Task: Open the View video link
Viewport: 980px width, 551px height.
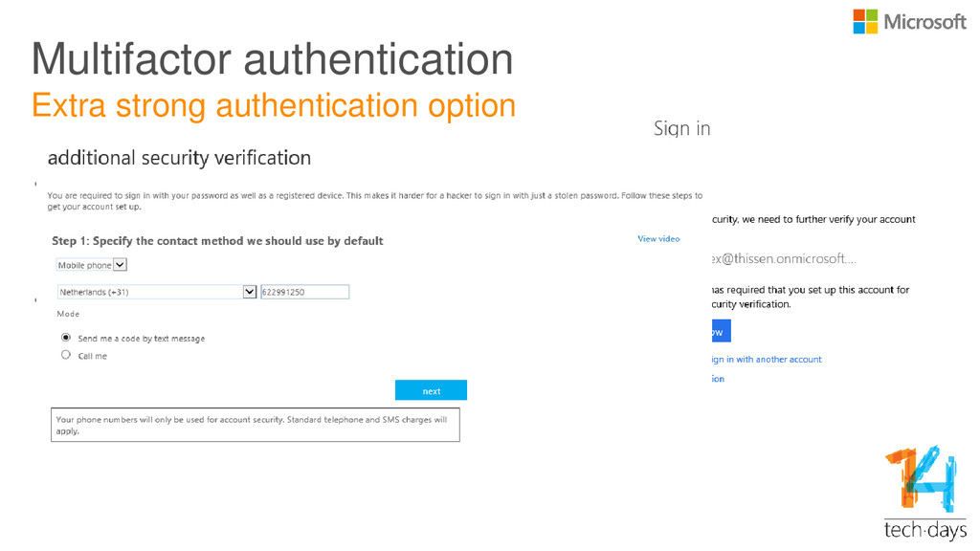Action: coord(658,238)
